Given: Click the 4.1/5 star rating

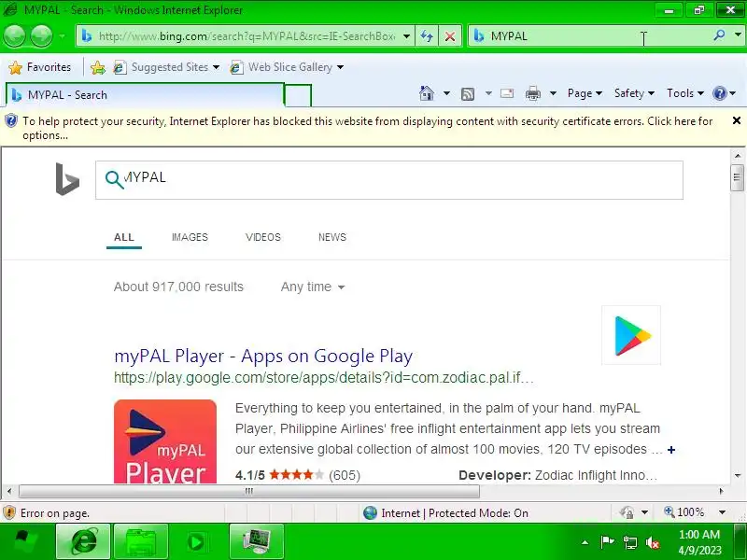Looking at the screenshot, I should 298,475.
